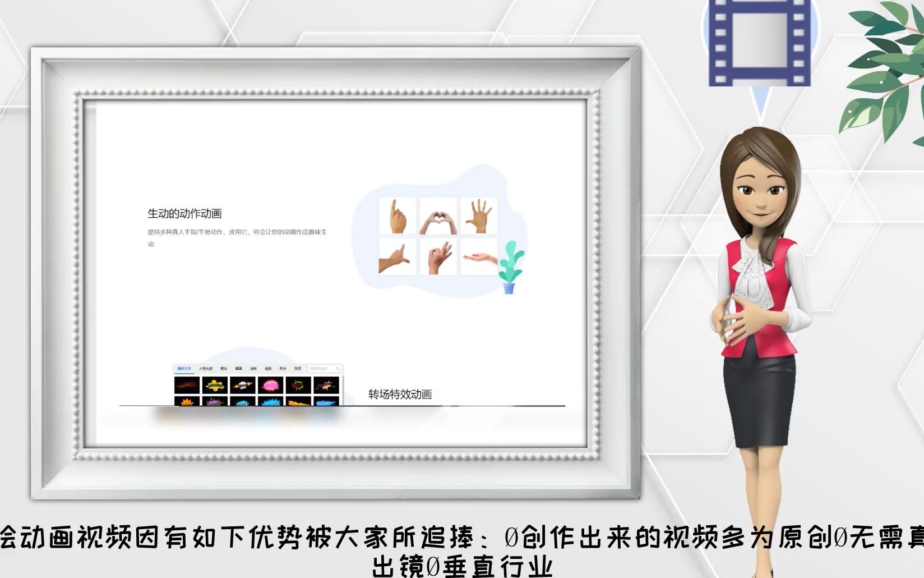Pick the pink burst explosion effect

[x=270, y=385]
